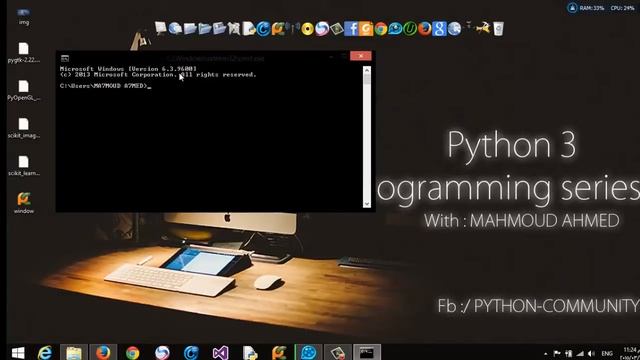
Task: Click the Command Prompt taskbar button
Action: pyautogui.click(x=367, y=353)
